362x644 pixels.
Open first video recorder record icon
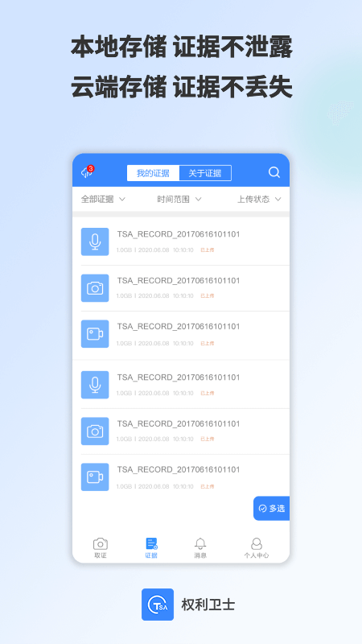(x=95, y=334)
